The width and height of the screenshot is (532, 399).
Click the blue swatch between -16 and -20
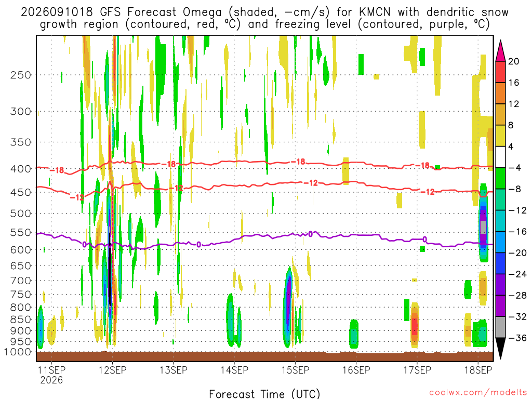pos(500,242)
